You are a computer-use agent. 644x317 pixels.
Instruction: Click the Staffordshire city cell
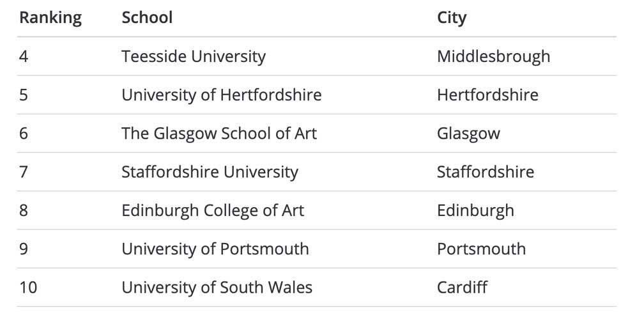(x=486, y=172)
